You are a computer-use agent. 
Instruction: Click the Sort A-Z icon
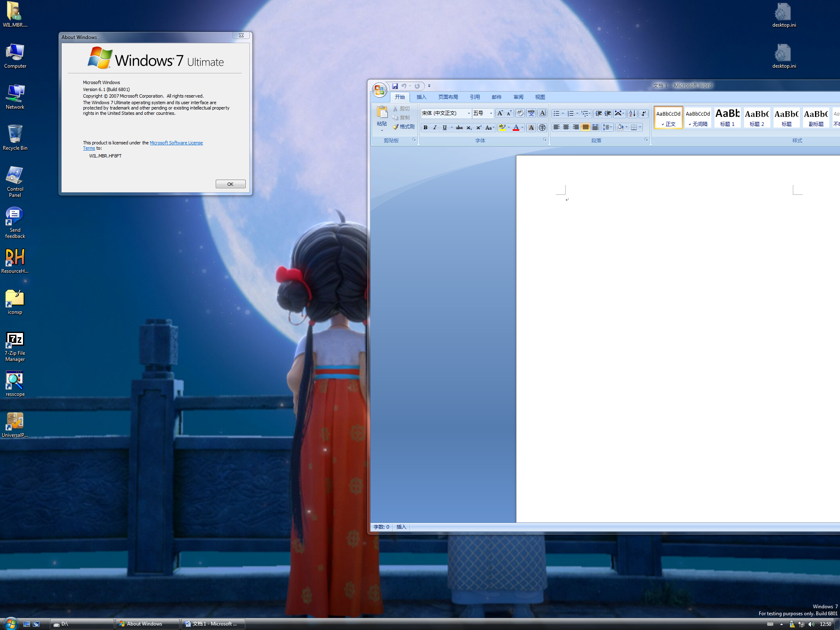click(632, 113)
